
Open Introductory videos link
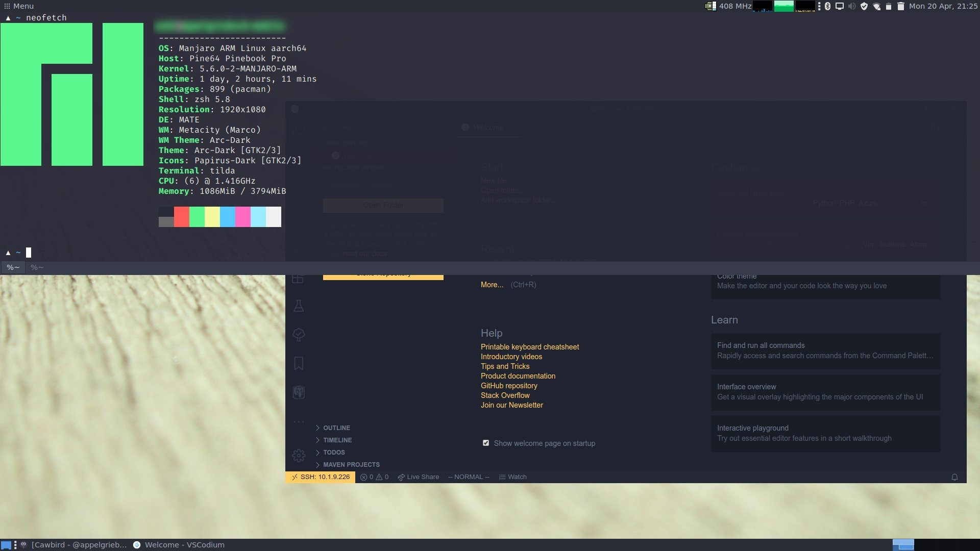(511, 357)
